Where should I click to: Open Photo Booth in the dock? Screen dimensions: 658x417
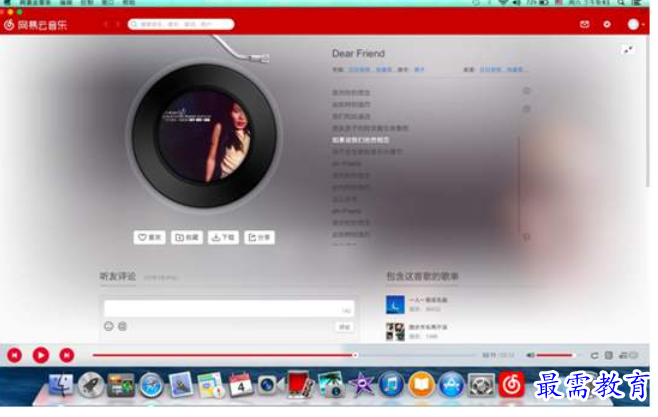point(301,385)
